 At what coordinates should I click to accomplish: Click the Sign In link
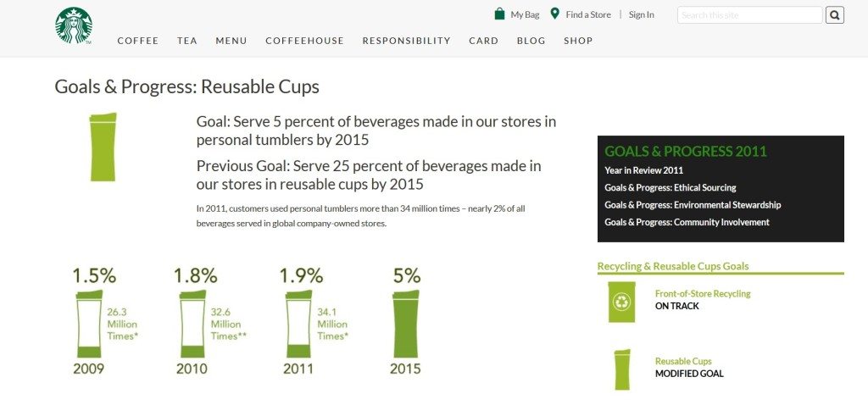pos(641,15)
